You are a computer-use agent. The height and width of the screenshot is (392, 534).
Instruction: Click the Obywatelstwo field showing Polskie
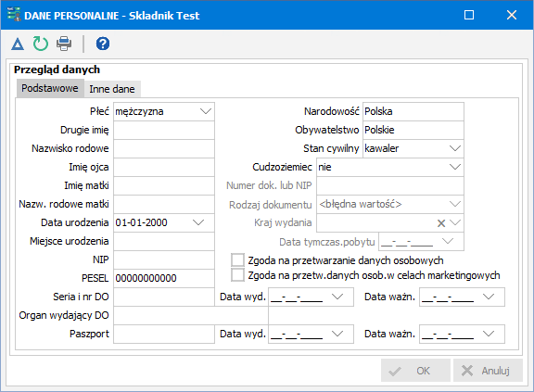coord(413,130)
